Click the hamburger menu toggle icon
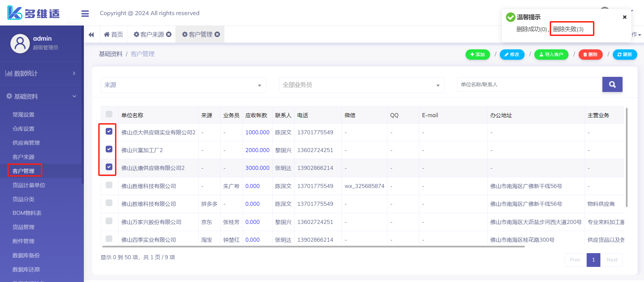This screenshot has height=282, width=644. (x=85, y=13)
